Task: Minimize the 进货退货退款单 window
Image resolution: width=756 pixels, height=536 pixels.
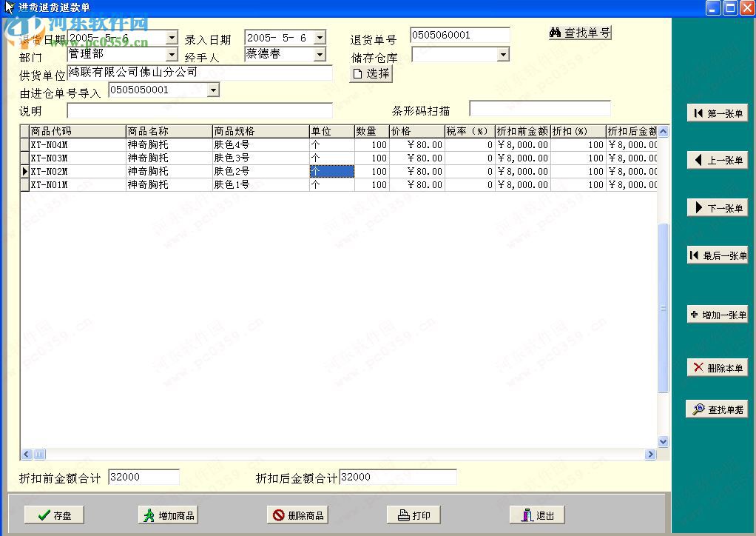Action: [x=713, y=7]
